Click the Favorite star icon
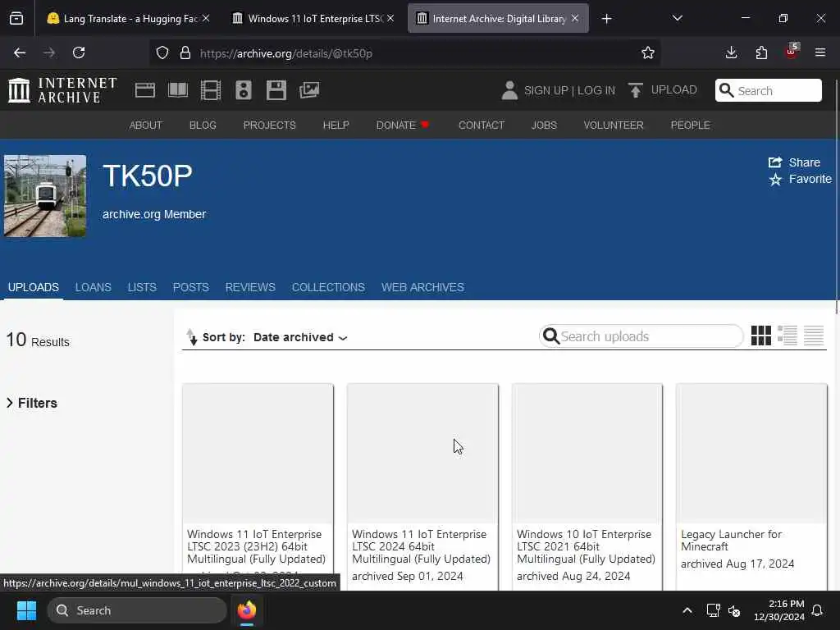The height and width of the screenshot is (630, 840). coord(775,180)
